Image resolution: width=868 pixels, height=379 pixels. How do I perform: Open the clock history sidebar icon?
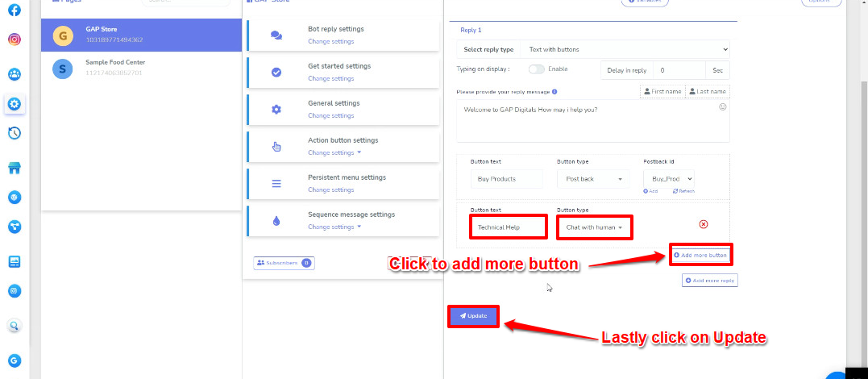pyautogui.click(x=15, y=132)
